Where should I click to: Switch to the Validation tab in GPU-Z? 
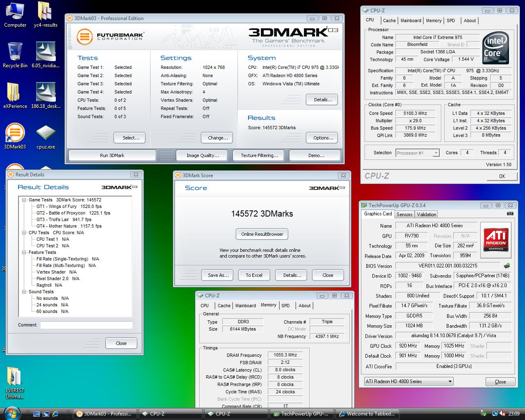[427, 214]
